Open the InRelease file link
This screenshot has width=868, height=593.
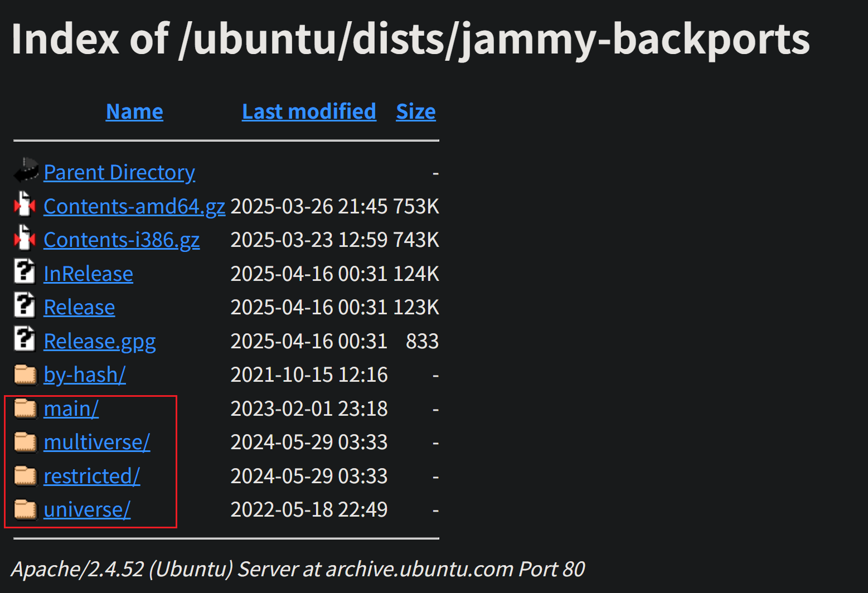click(88, 274)
